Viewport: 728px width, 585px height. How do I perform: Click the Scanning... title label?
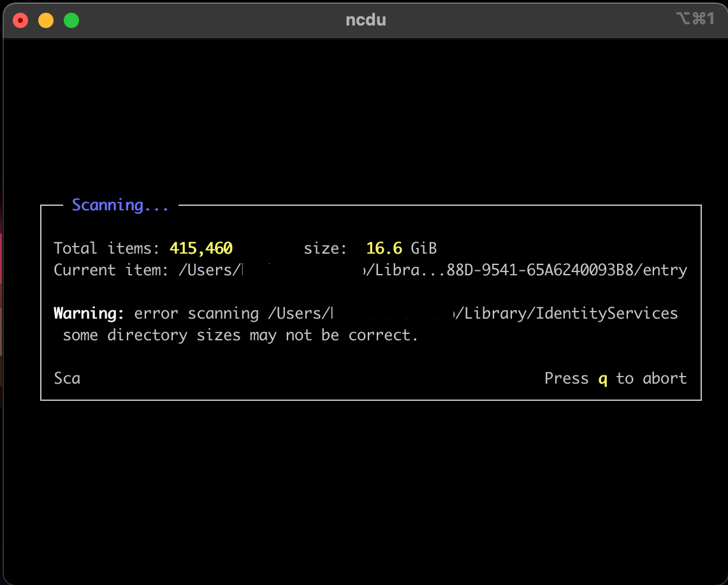point(119,205)
